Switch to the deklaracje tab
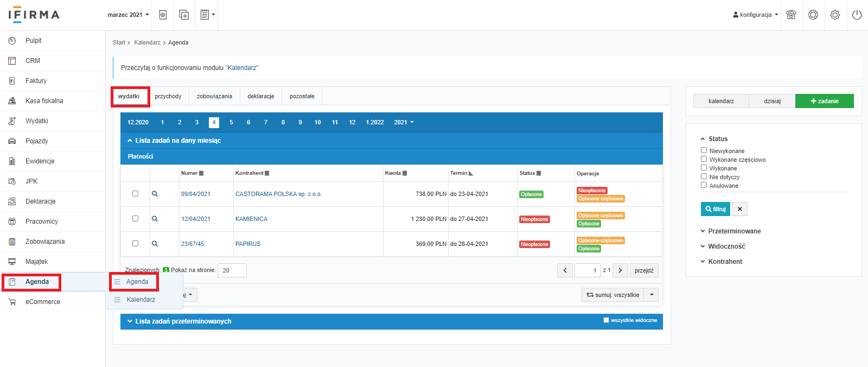The image size is (868, 367). point(261,96)
